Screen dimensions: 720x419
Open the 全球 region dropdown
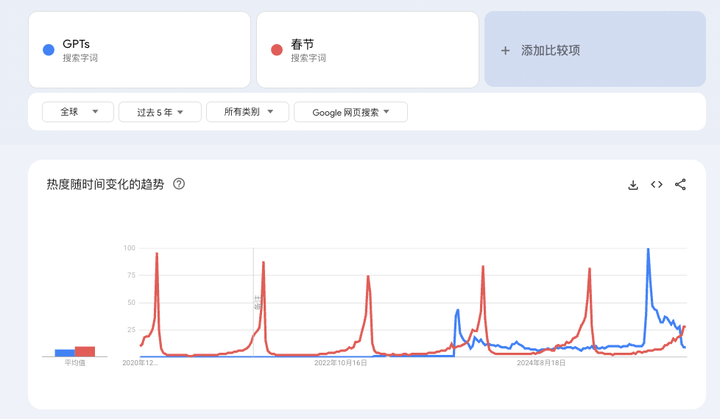[x=78, y=112]
